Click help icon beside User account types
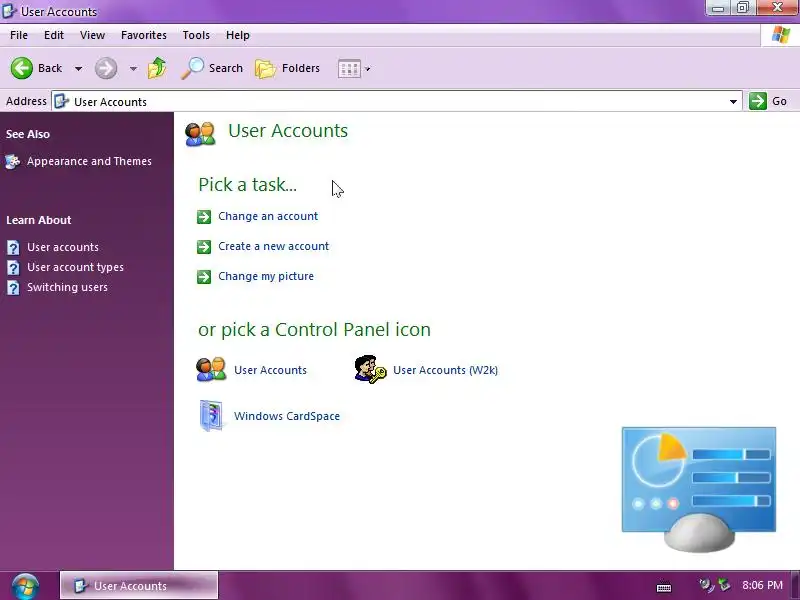 (x=13, y=267)
